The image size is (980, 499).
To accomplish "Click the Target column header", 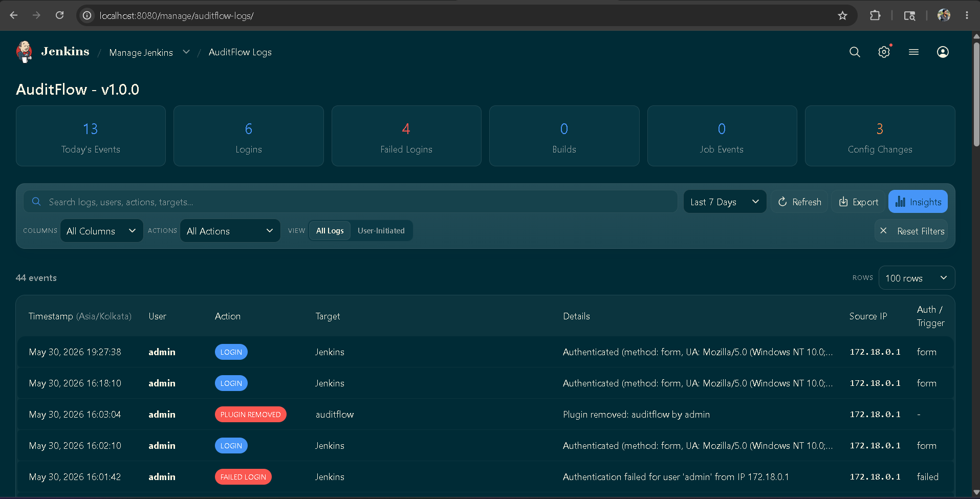I will (x=328, y=316).
